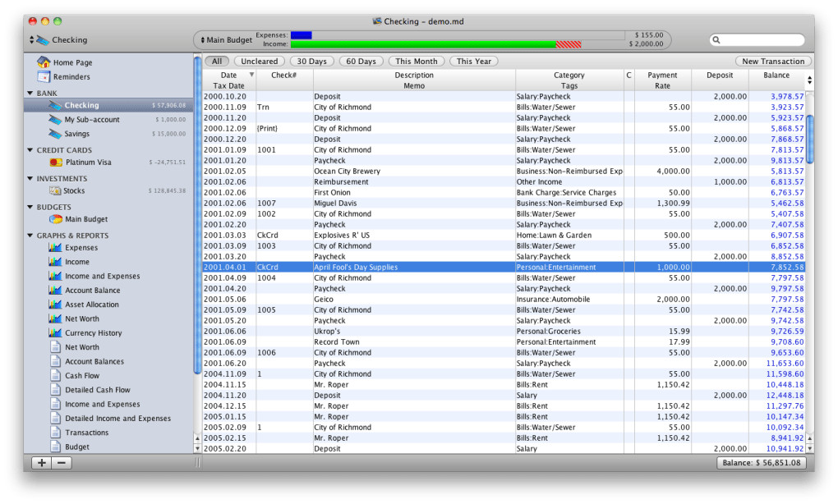This screenshot has width=838, height=504.
Task: Collapse the BANK section triangle
Action: coord(30,94)
